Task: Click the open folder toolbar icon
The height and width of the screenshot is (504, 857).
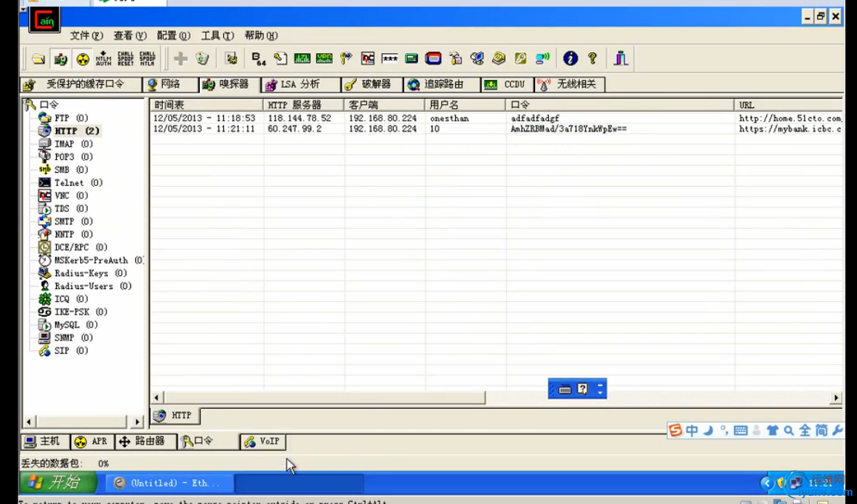Action: pyautogui.click(x=39, y=58)
